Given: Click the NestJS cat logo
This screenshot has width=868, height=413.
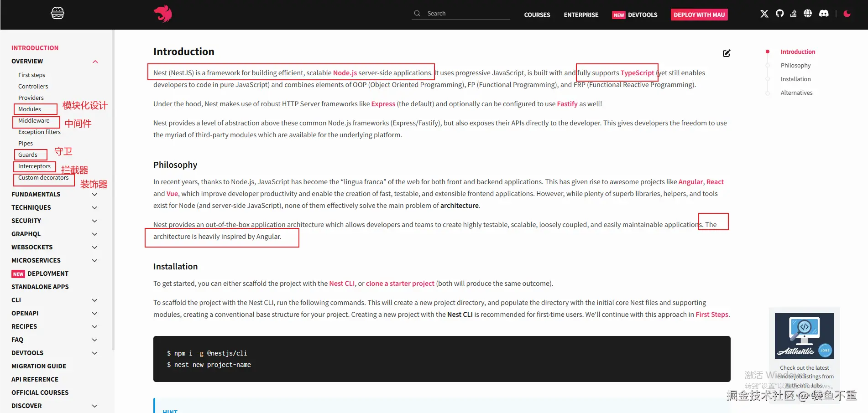Looking at the screenshot, I should (163, 14).
